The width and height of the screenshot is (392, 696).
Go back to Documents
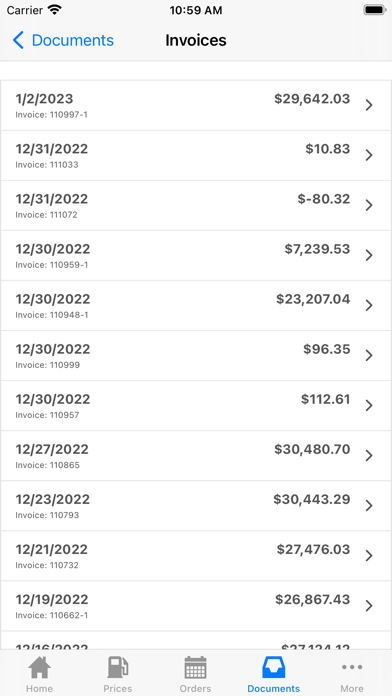coord(63,40)
